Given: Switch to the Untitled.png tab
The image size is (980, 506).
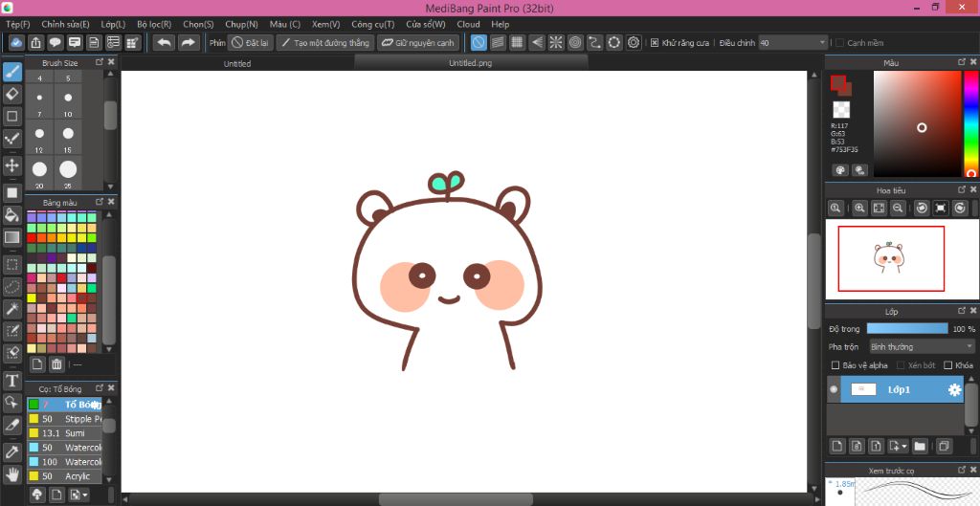Looking at the screenshot, I should coord(470,63).
